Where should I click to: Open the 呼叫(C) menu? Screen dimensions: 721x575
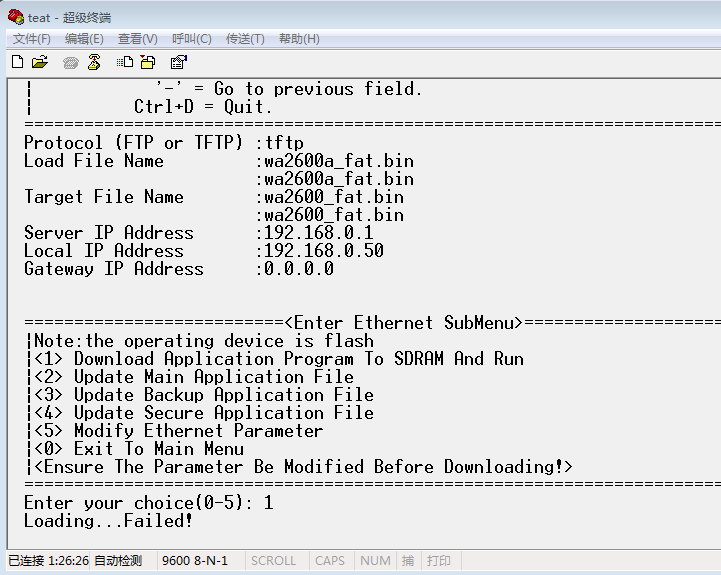click(x=191, y=39)
